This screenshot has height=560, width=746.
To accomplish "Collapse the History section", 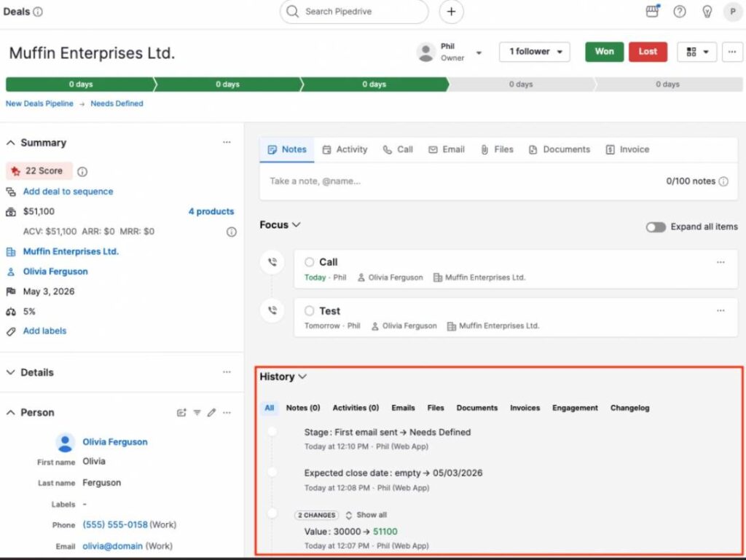I will (x=304, y=376).
